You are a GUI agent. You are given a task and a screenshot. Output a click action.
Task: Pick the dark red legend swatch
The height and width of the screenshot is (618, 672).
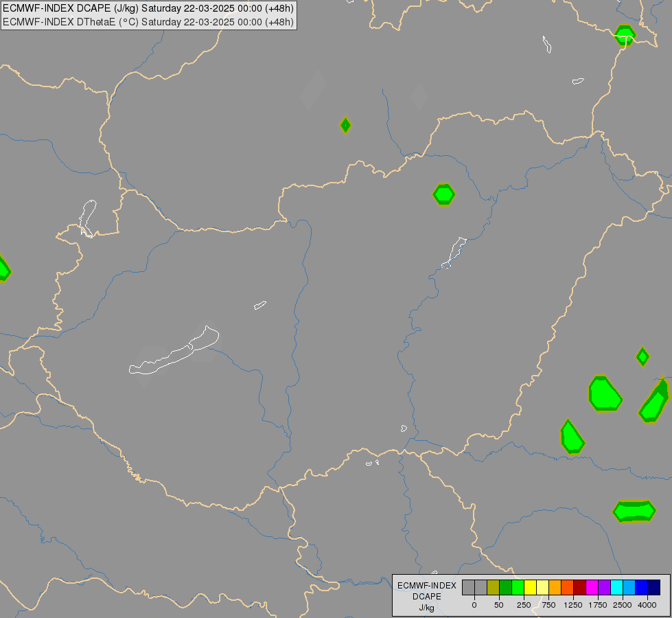[x=580, y=587]
